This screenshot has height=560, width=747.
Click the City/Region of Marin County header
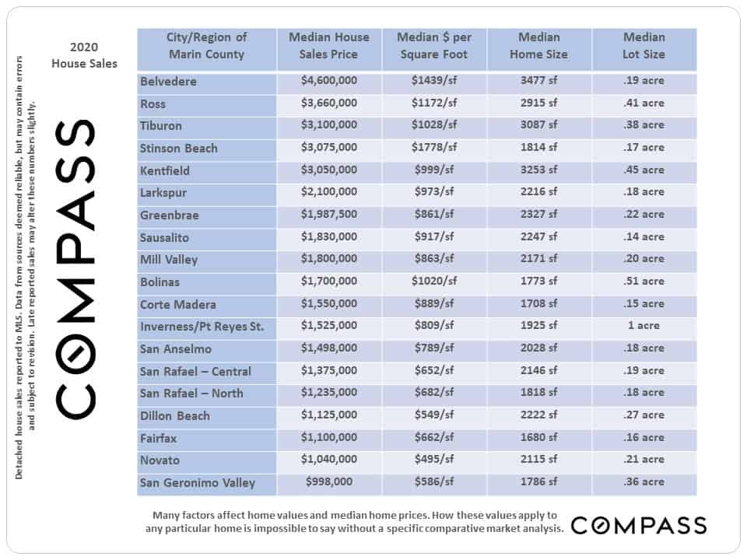tap(206, 46)
